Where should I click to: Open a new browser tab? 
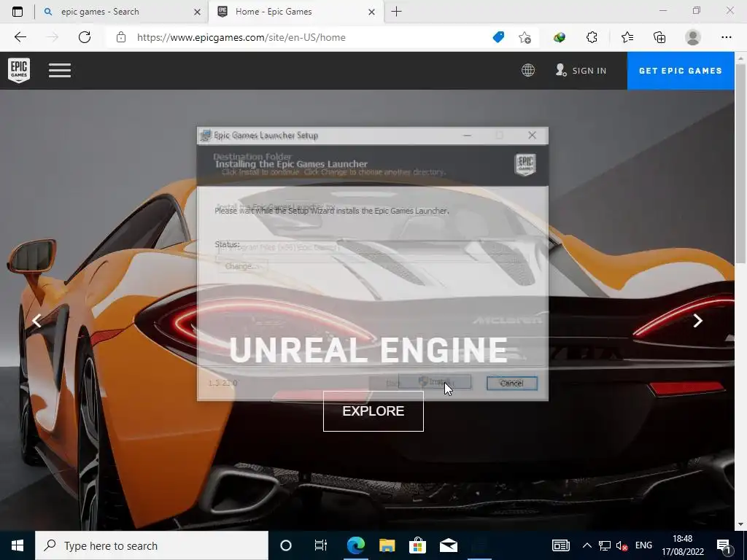click(396, 12)
